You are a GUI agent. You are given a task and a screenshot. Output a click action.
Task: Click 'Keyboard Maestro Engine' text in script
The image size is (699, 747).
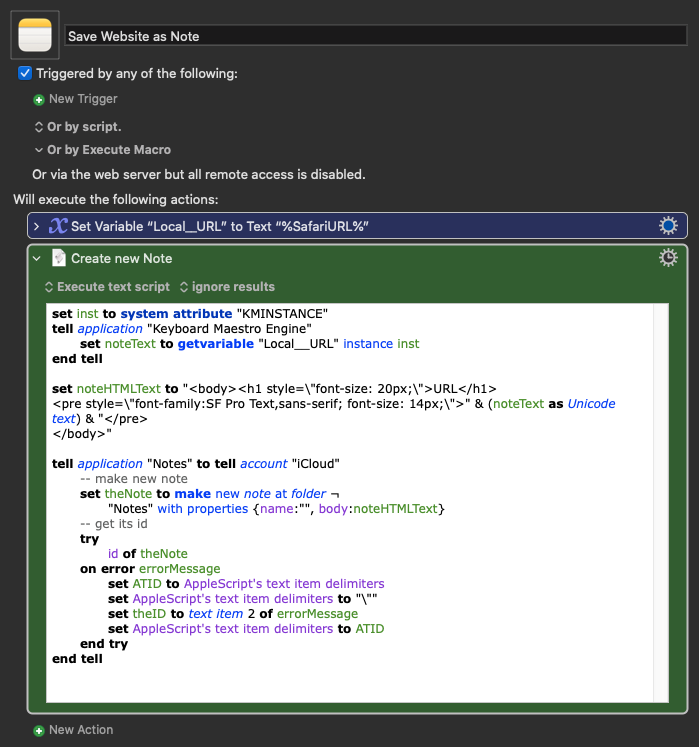pos(229,329)
